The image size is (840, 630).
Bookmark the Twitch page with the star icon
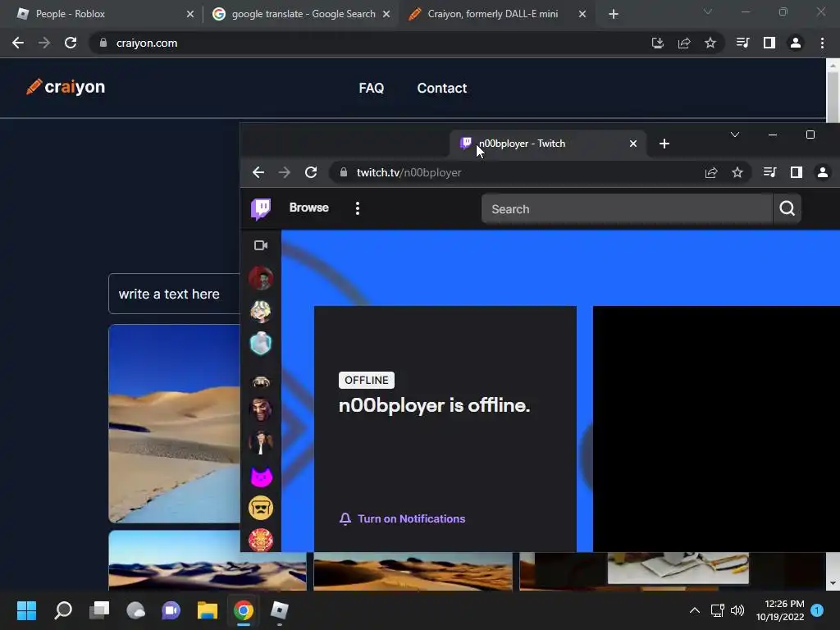[737, 172]
